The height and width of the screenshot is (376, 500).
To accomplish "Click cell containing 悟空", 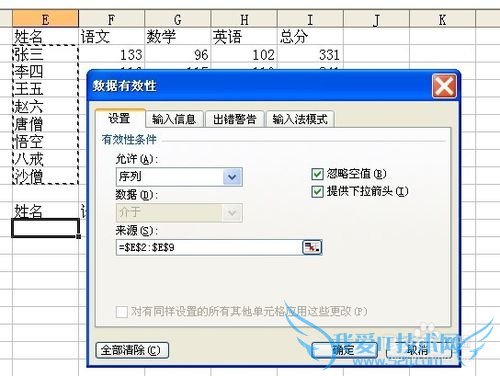I will click(x=45, y=141).
